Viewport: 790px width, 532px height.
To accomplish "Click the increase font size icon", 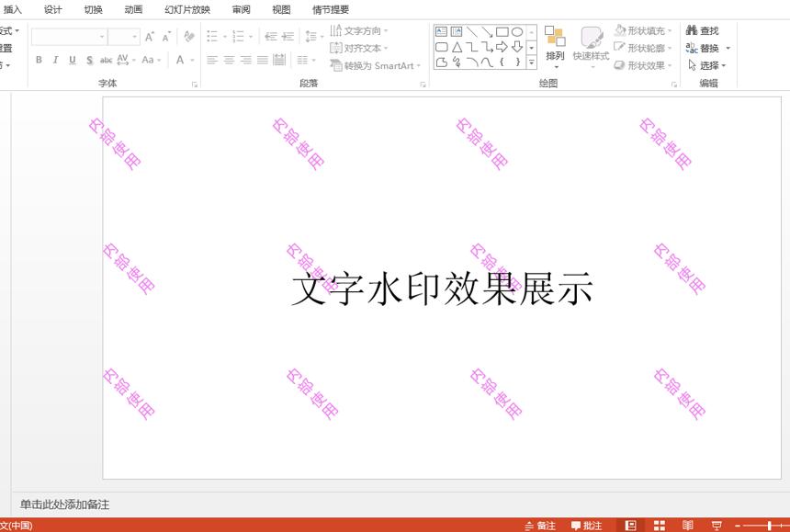I will tap(149, 37).
